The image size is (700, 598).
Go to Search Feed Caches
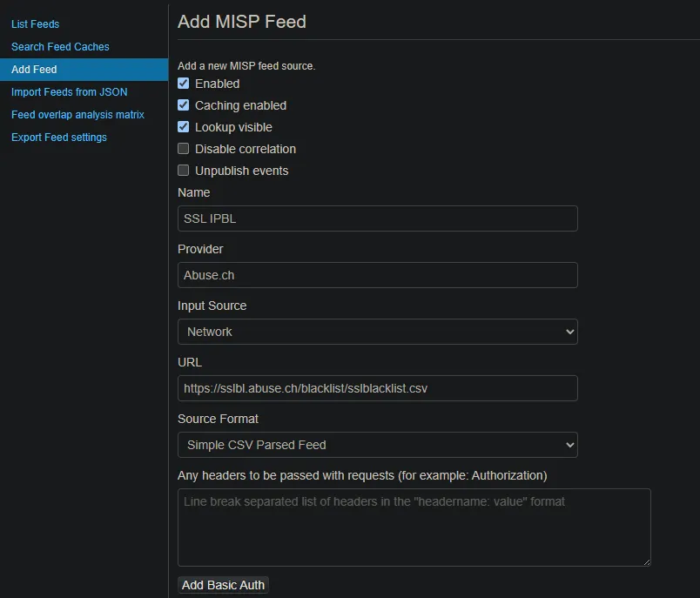(60, 47)
